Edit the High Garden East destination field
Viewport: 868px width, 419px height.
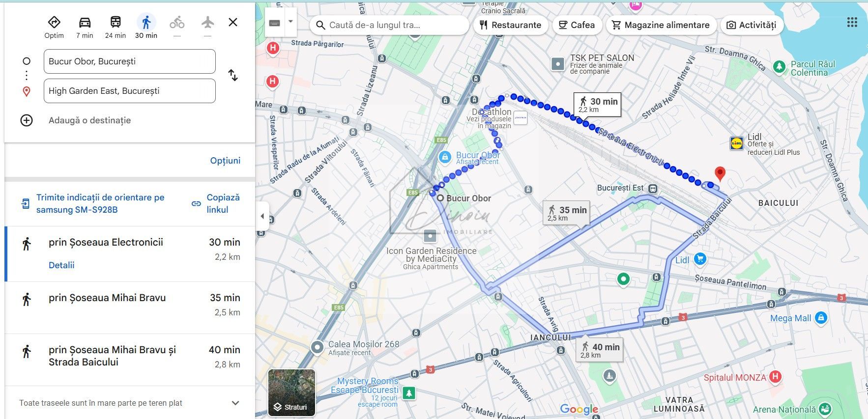coord(129,91)
